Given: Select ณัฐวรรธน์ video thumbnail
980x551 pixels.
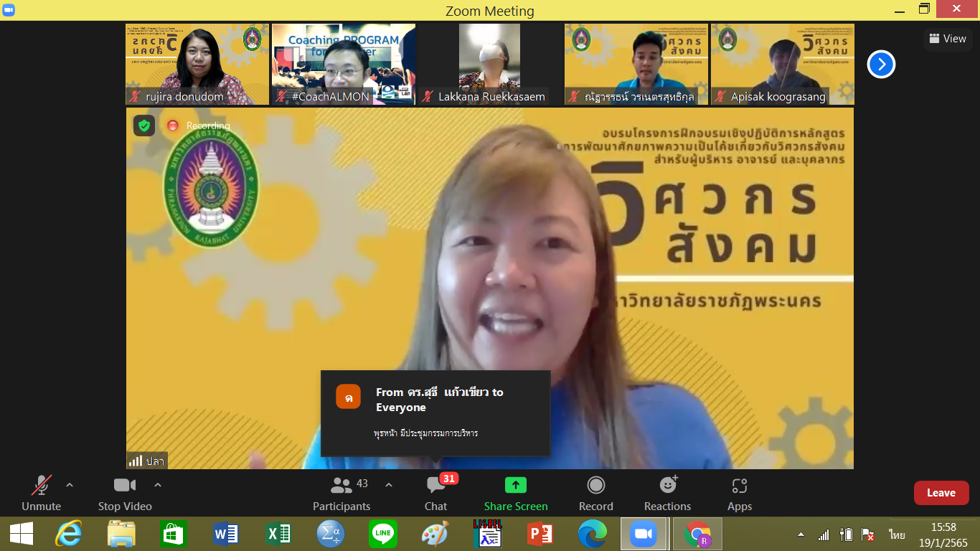Looking at the screenshot, I should click(636, 65).
